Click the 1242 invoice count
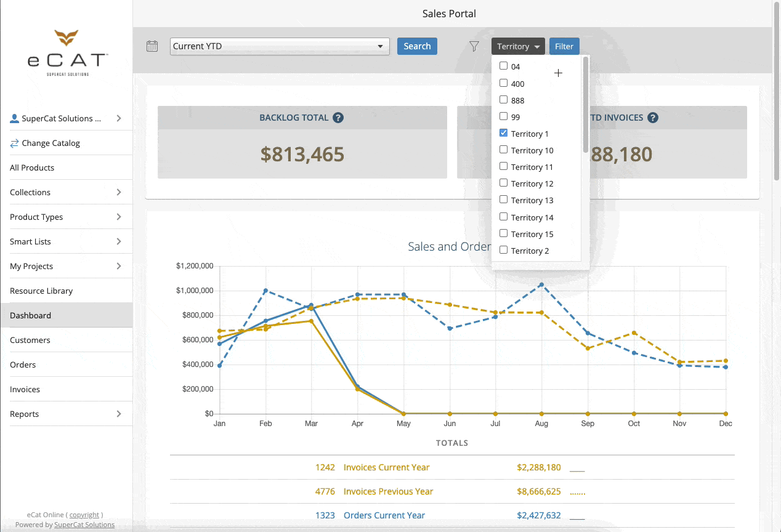 (x=325, y=467)
